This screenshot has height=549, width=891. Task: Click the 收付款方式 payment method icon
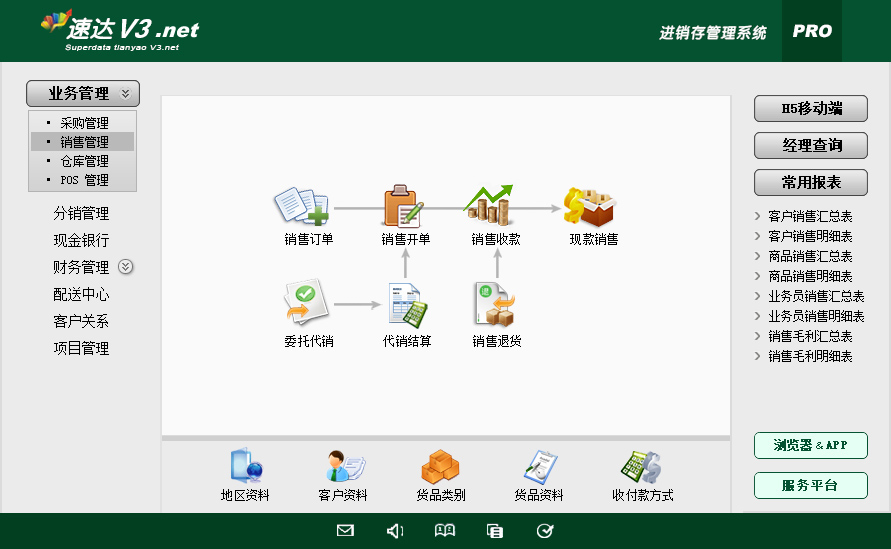click(x=641, y=467)
